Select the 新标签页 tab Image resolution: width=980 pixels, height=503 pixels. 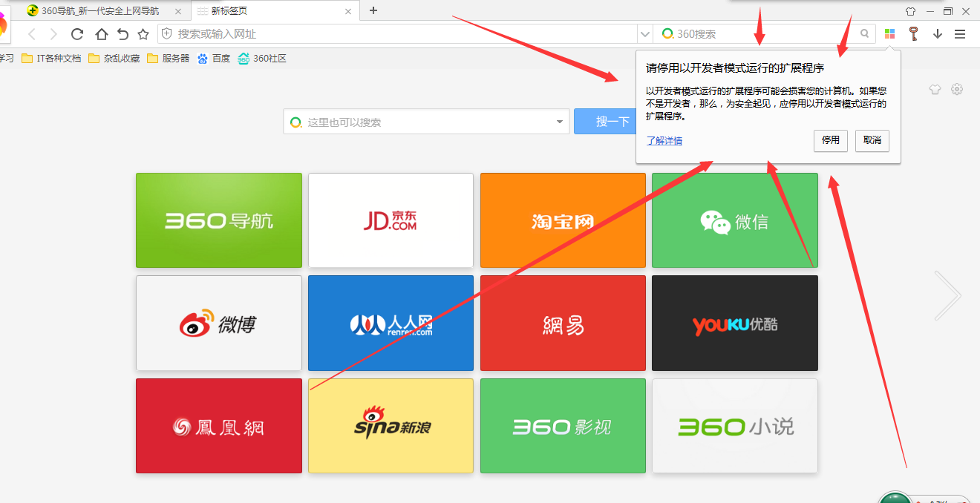[x=275, y=11]
